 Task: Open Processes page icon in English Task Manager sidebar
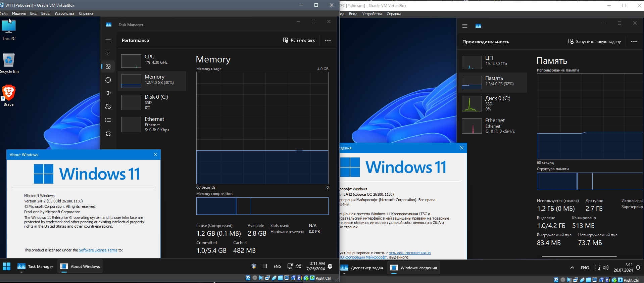coord(108,53)
